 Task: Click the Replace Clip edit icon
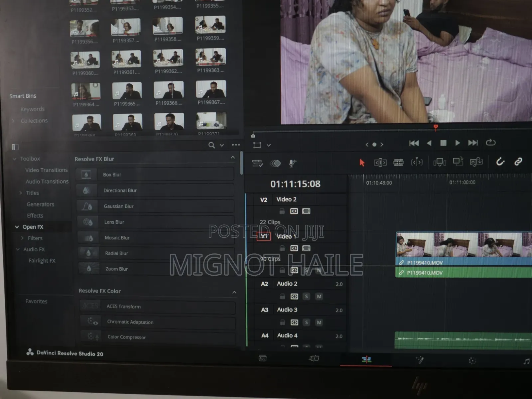pos(476,162)
